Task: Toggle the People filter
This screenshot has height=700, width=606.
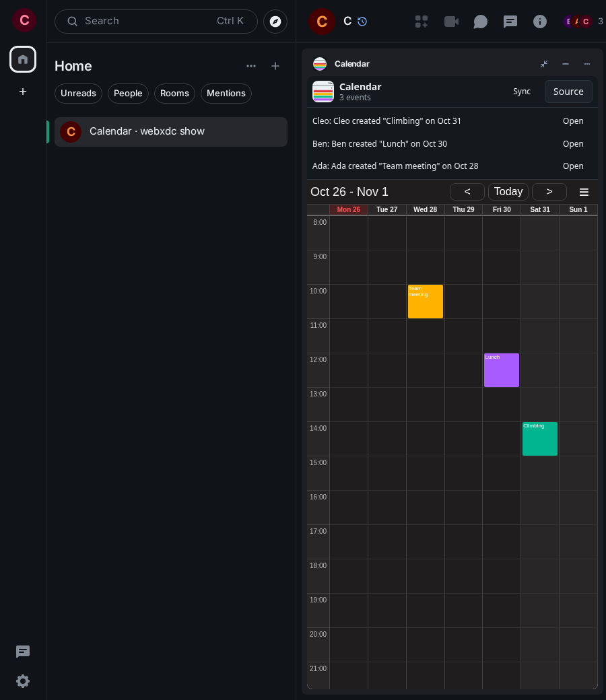Action: coord(128,94)
